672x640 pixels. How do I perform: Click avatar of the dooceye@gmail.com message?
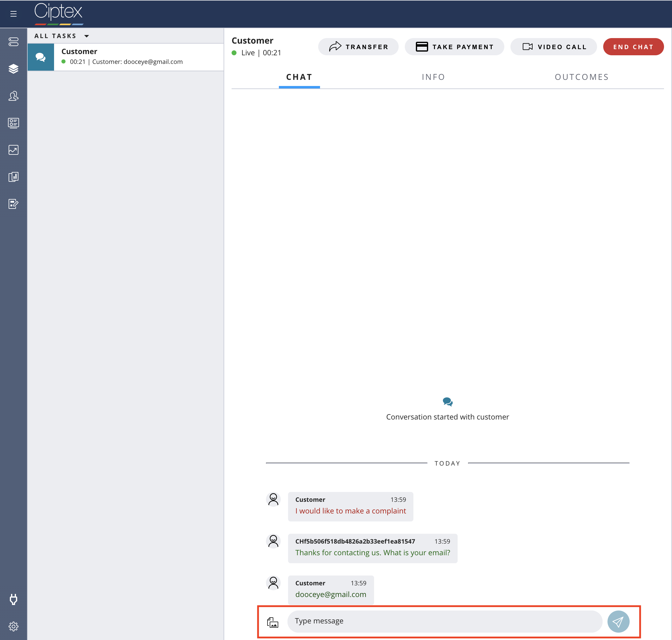[273, 583]
